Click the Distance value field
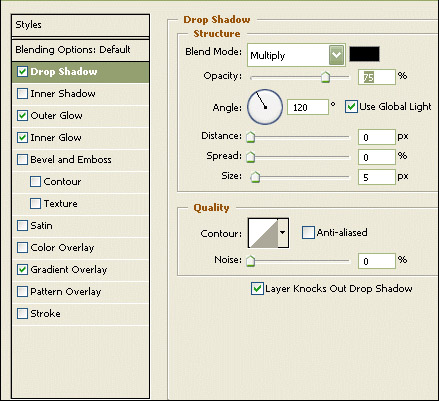 pos(377,137)
